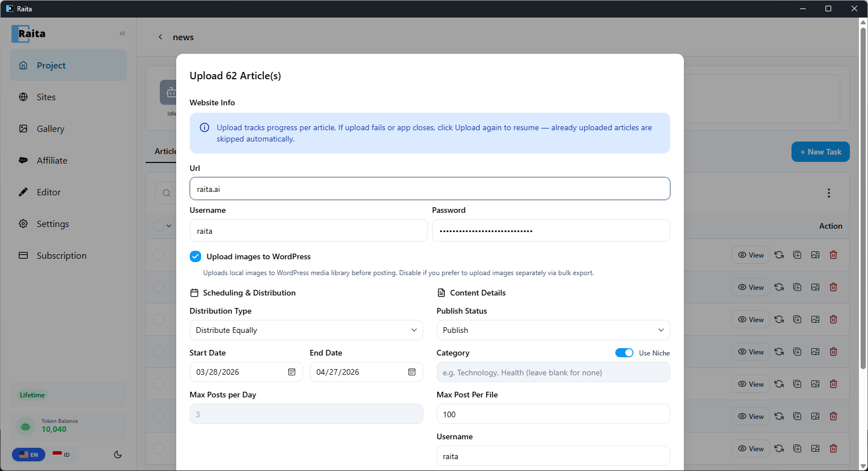Screen dimensions: 868x471
Task: Open Sites in the sidebar
Action: pyautogui.click(x=68, y=97)
